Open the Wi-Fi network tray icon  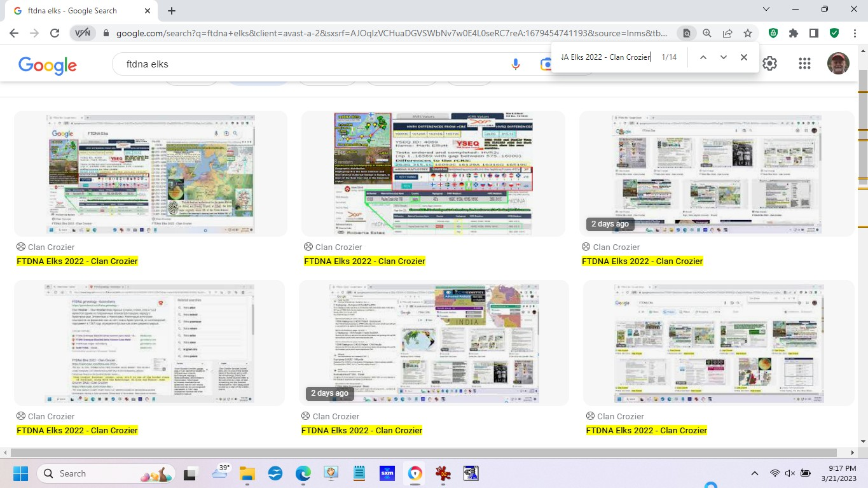(775, 473)
